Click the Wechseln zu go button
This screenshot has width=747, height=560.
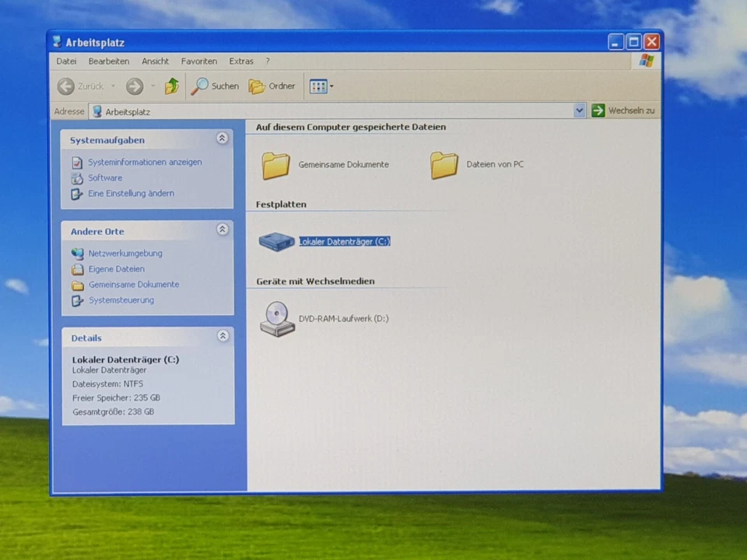coord(623,110)
